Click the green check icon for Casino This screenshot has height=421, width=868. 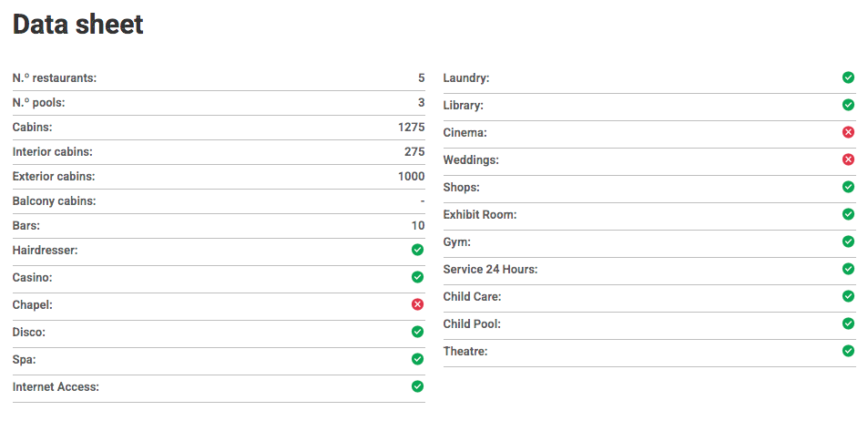(418, 277)
